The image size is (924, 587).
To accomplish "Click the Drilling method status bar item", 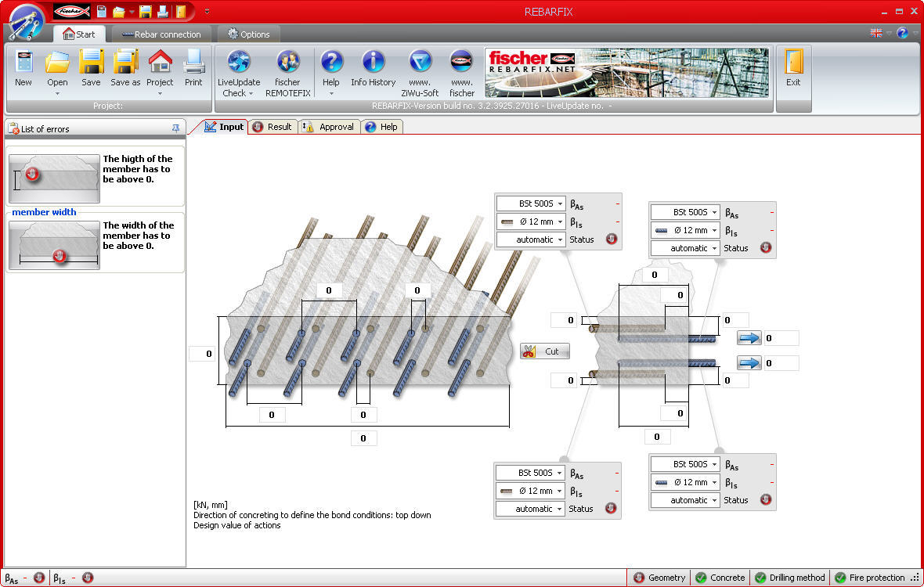I will tap(790, 578).
